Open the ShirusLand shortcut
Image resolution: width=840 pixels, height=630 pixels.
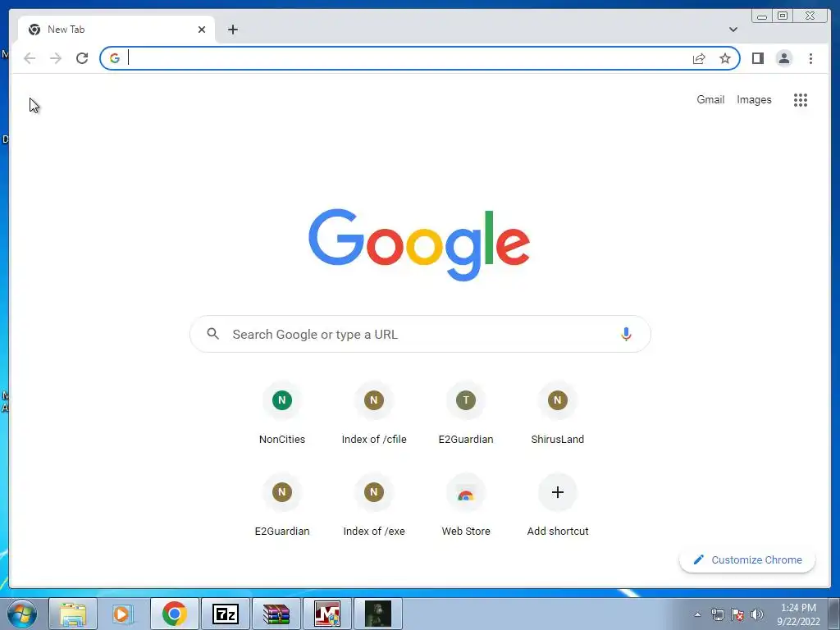pyautogui.click(x=557, y=414)
